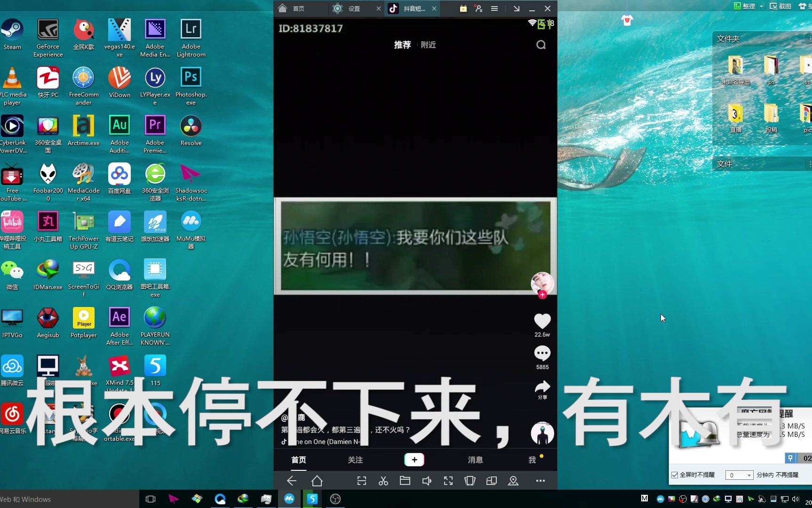
Task: Open more options ellipsis in emulator toolbar
Action: pyautogui.click(x=541, y=481)
